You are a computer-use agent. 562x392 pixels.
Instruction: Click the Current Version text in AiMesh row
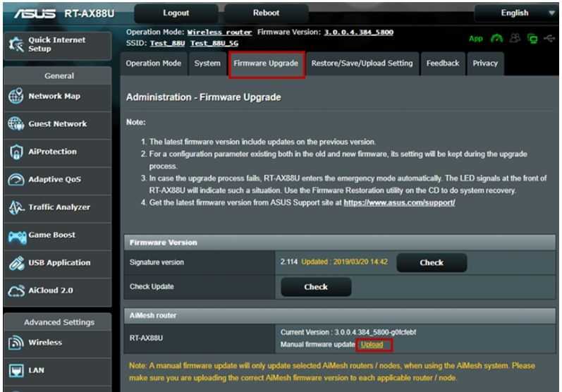pyautogui.click(x=348, y=332)
